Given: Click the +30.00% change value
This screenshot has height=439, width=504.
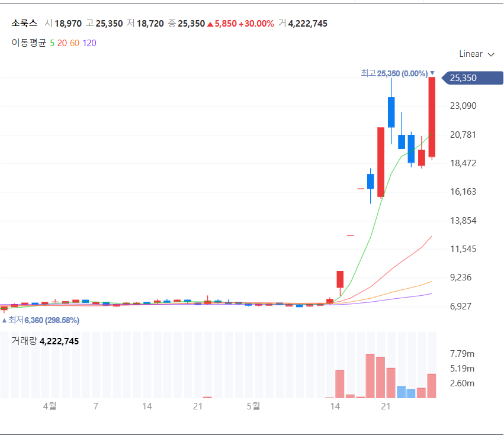Looking at the screenshot, I should pyautogui.click(x=256, y=24).
